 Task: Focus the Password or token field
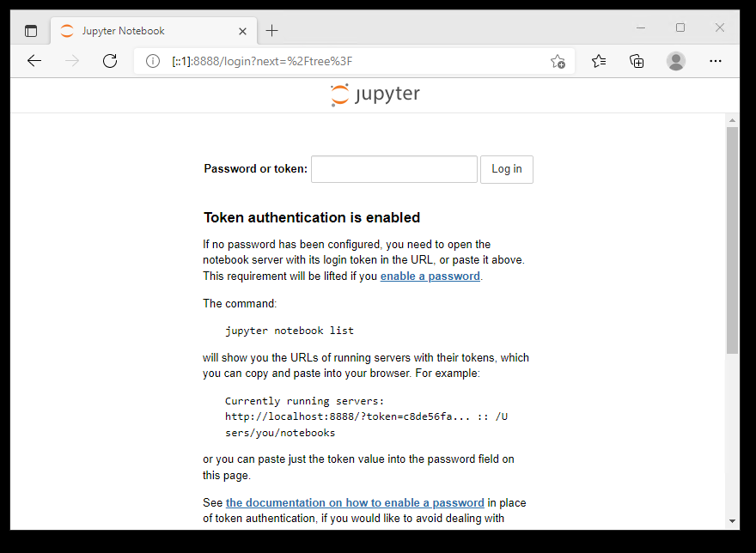(x=393, y=169)
